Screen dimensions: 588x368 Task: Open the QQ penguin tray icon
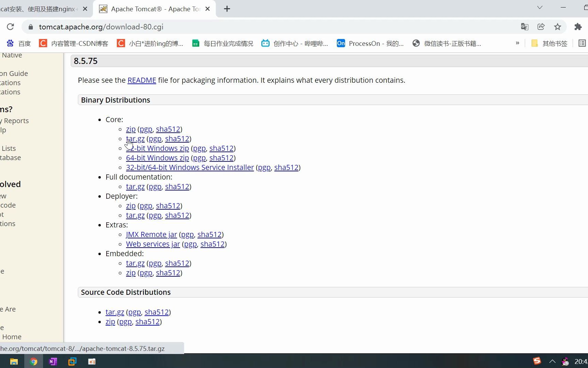pos(565,362)
